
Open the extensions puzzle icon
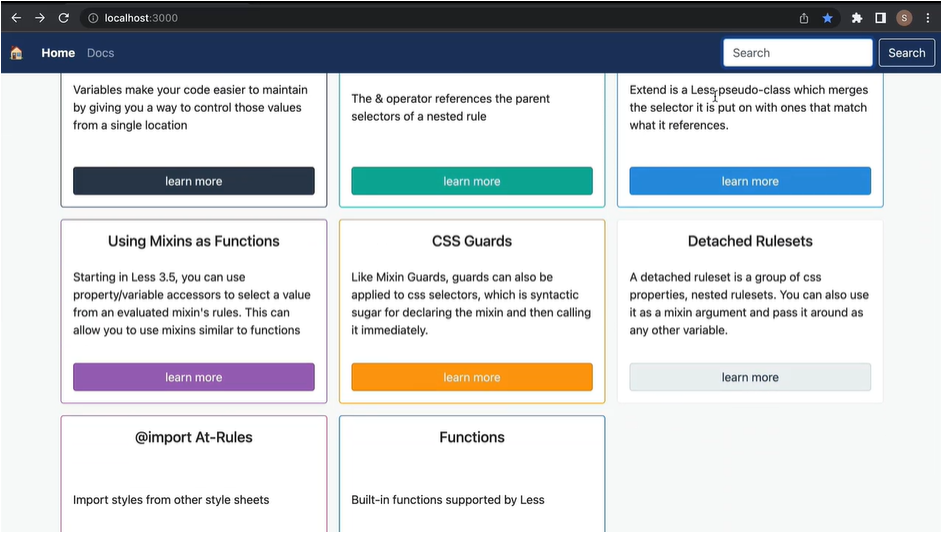pyautogui.click(x=857, y=18)
